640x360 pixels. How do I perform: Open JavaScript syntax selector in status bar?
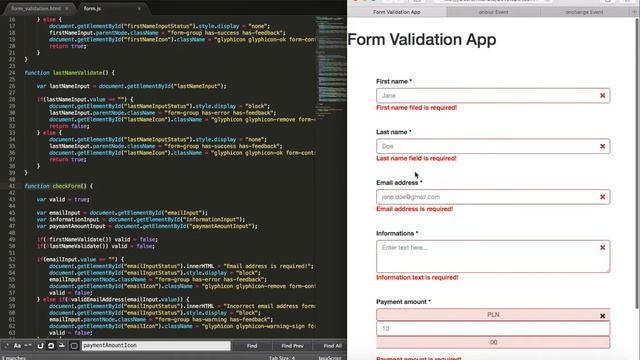point(330,358)
